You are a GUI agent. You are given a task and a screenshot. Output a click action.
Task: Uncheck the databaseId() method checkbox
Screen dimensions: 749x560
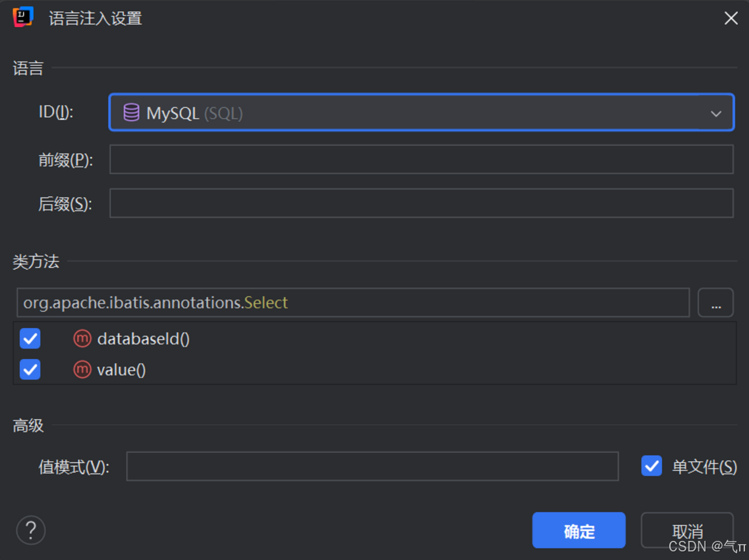tap(30, 339)
